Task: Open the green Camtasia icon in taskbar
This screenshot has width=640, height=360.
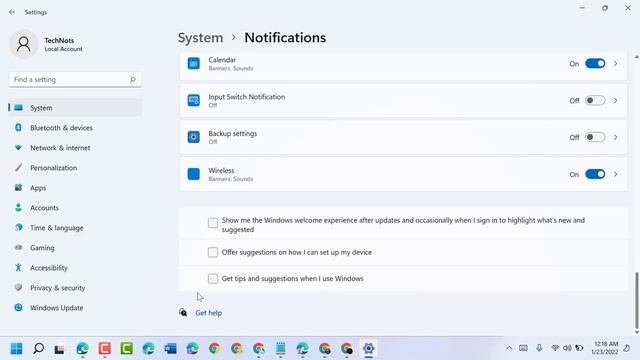Action: (127, 349)
